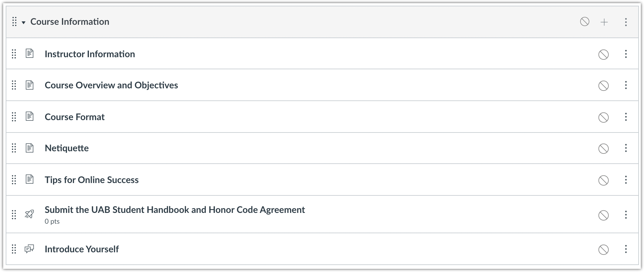Toggle publish status of Netiquette page

[603, 148]
